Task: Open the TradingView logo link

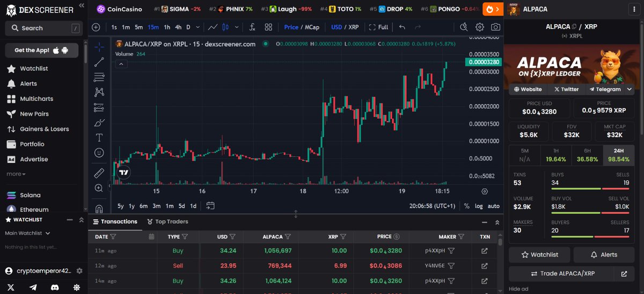Action: point(123,173)
